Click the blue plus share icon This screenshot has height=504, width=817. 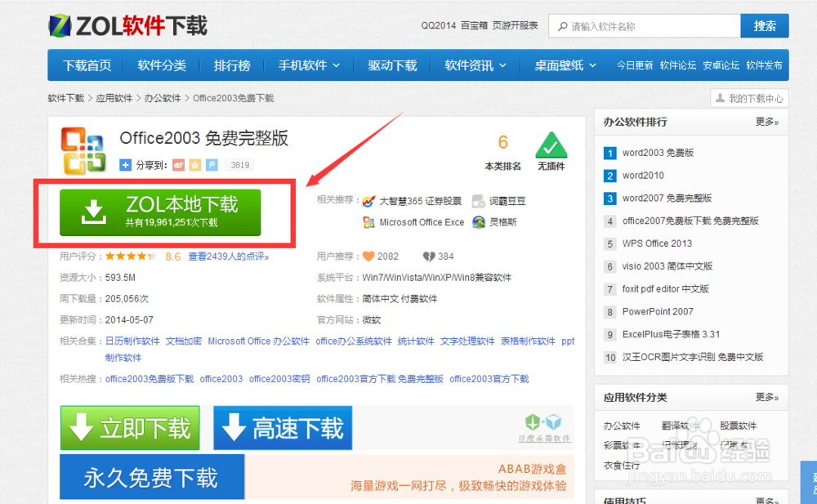[x=125, y=165]
